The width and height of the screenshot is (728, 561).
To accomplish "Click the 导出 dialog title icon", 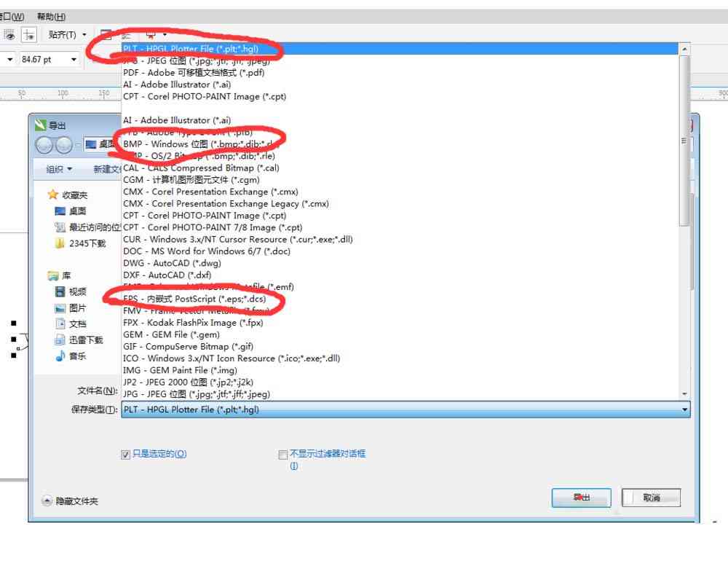I will (x=40, y=125).
